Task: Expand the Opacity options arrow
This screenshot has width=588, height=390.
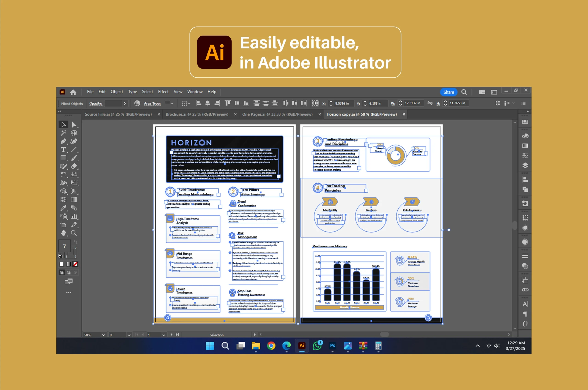Action: [x=125, y=103]
